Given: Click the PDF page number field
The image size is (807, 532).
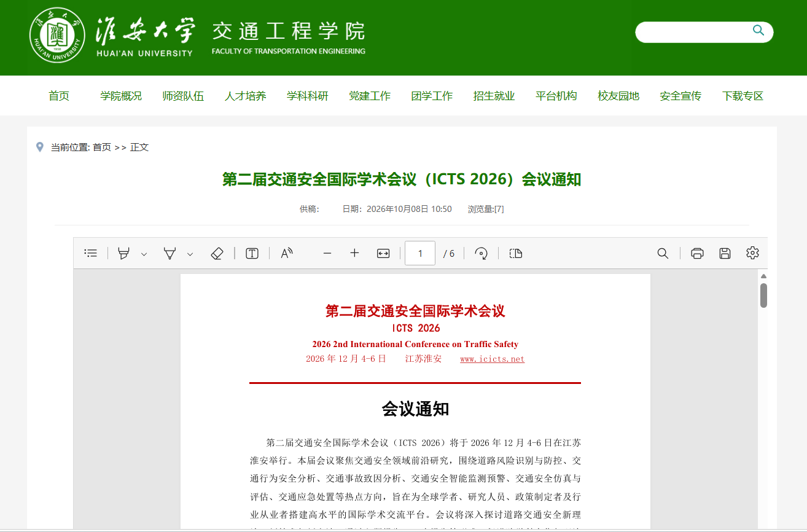Looking at the screenshot, I should [x=420, y=253].
